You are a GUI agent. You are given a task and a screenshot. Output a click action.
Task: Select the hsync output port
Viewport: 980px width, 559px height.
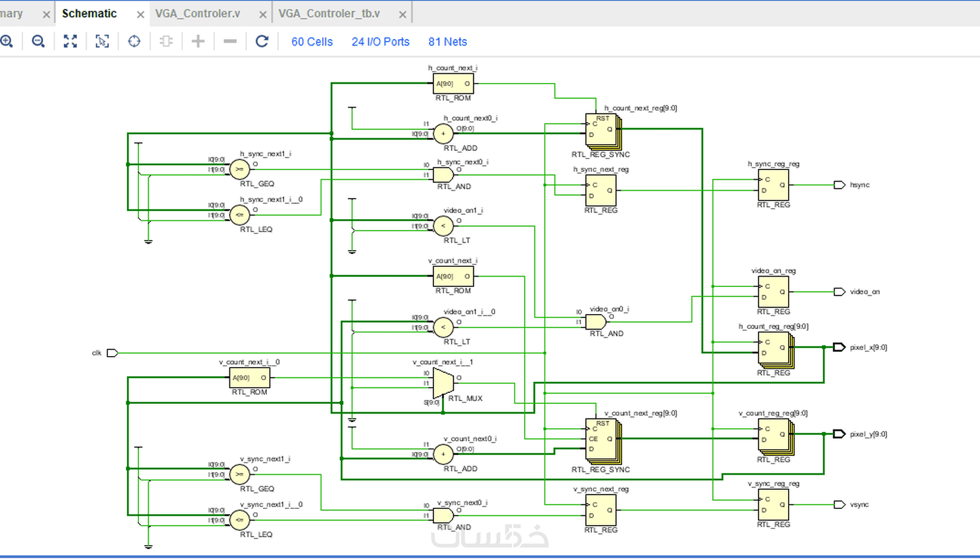coord(839,185)
